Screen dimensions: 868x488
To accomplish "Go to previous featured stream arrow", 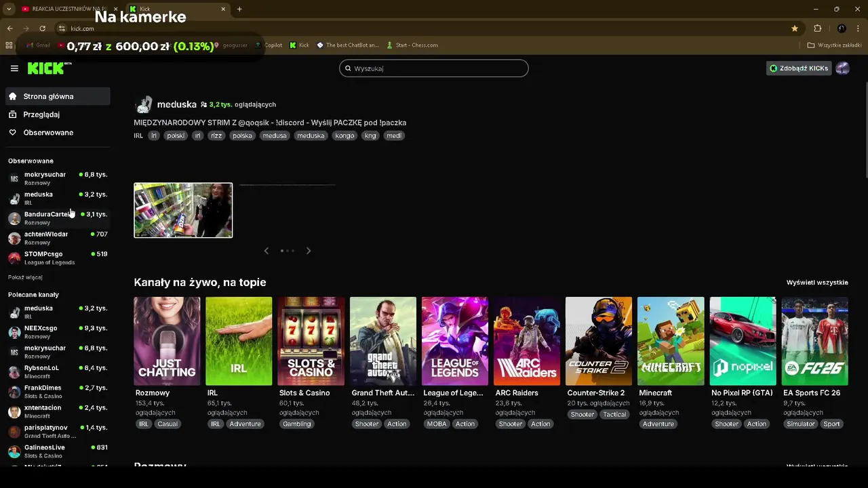I will tap(266, 251).
